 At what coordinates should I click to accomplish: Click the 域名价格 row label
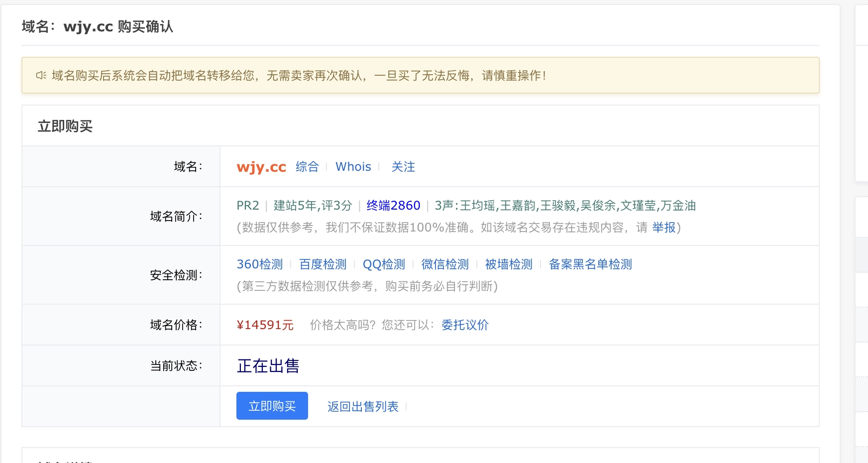click(x=176, y=325)
